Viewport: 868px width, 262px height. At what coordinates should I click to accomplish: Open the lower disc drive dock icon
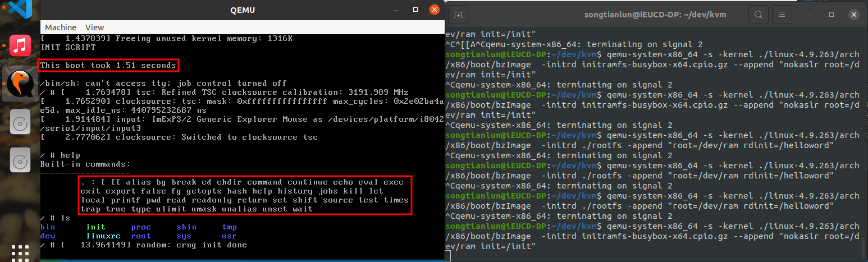pos(20,162)
